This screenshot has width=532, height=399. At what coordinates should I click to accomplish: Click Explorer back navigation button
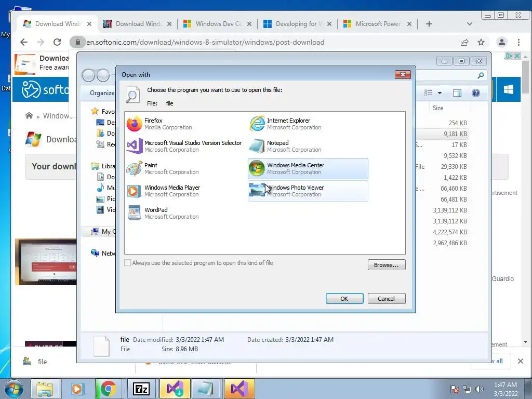88,75
